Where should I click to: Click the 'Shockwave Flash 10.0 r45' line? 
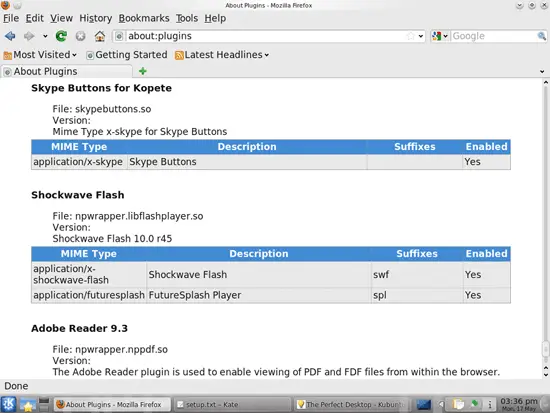click(x=112, y=239)
